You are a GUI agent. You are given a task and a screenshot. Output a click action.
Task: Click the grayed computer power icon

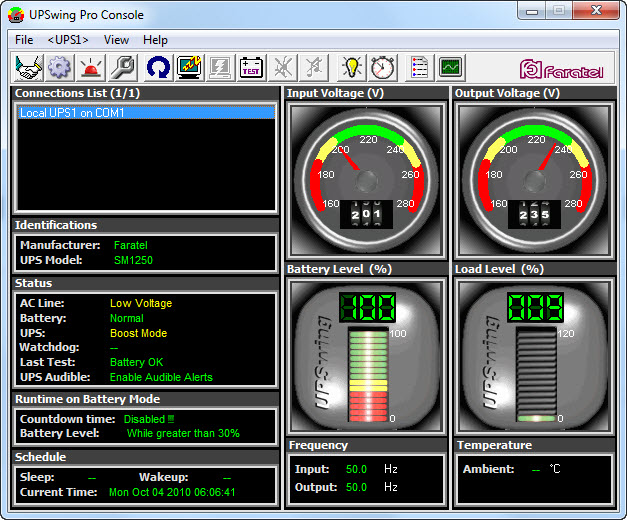coord(220,67)
